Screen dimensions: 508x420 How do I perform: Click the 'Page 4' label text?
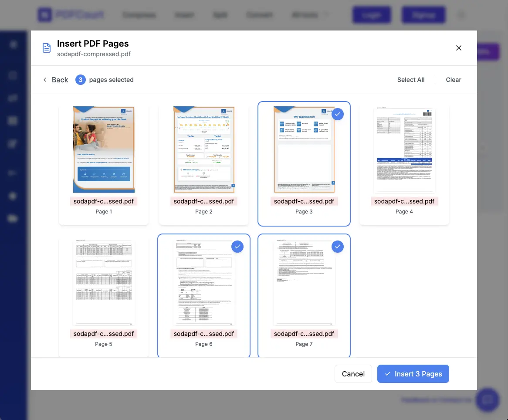404,212
